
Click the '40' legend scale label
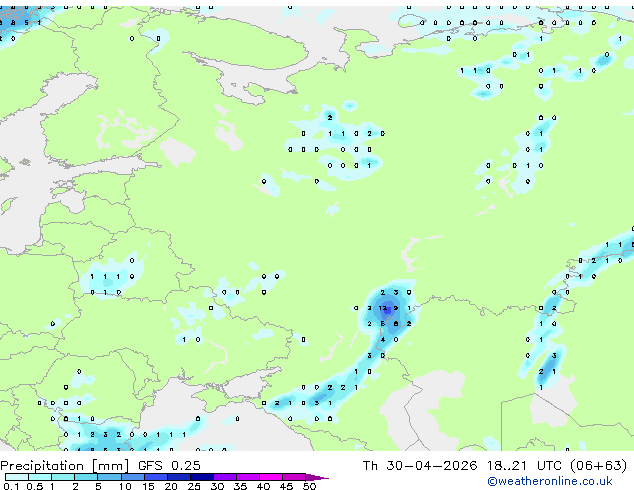coord(263,486)
